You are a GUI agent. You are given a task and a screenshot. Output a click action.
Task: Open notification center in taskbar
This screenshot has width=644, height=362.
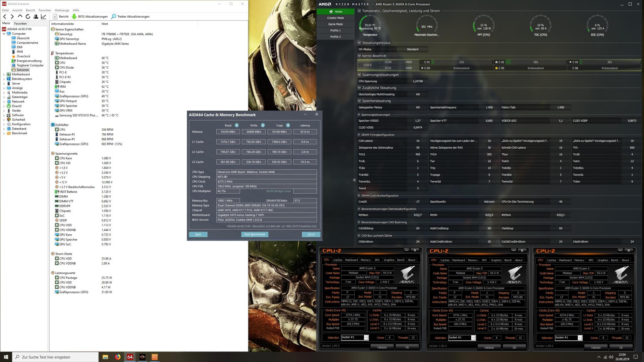tap(636, 357)
